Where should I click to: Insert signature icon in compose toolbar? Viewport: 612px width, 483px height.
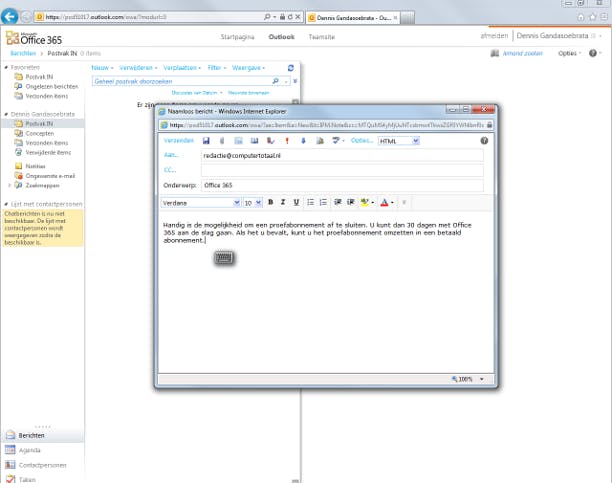pyautogui.click(x=320, y=141)
